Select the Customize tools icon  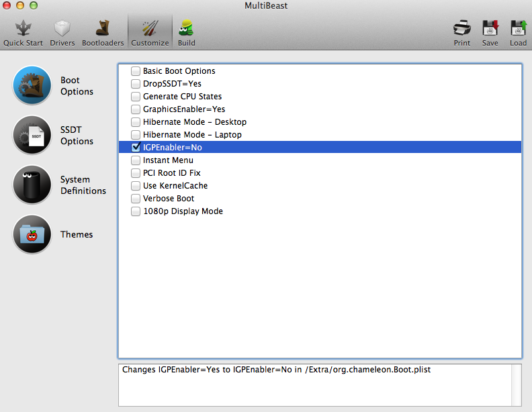click(x=150, y=28)
